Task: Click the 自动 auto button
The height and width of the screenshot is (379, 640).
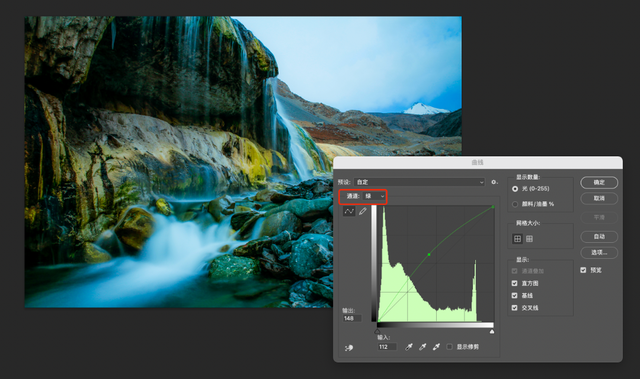Action: 599,237
